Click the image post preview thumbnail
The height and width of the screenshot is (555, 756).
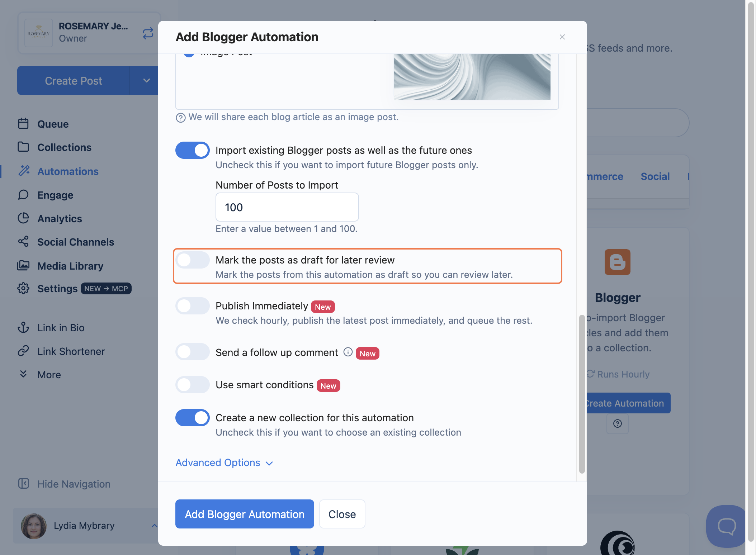472,77
